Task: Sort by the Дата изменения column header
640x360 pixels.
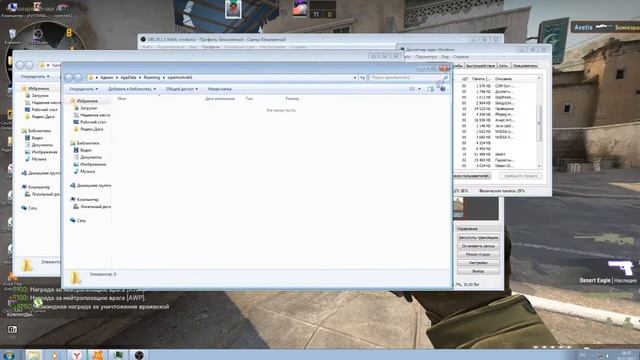Action: pyautogui.click(x=220, y=99)
